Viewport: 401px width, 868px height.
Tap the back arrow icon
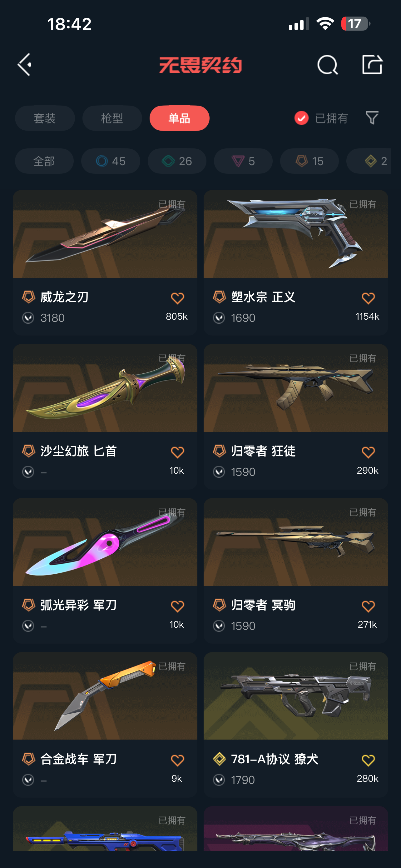click(25, 64)
